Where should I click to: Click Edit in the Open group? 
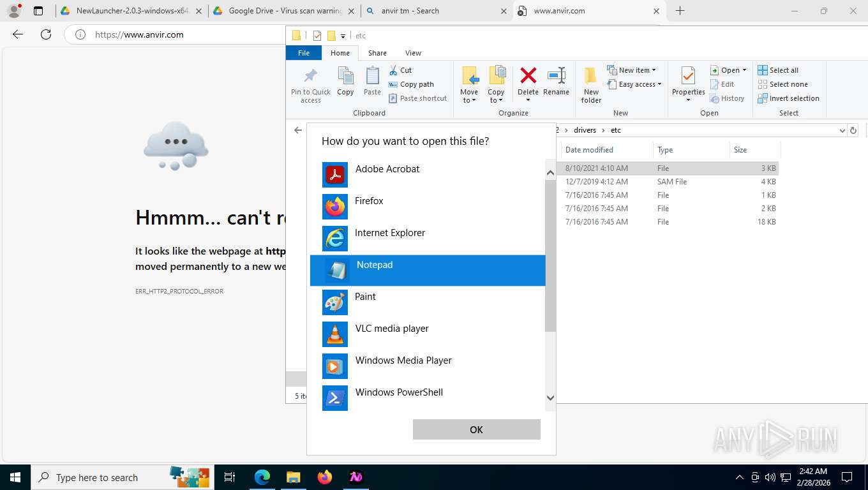click(722, 84)
